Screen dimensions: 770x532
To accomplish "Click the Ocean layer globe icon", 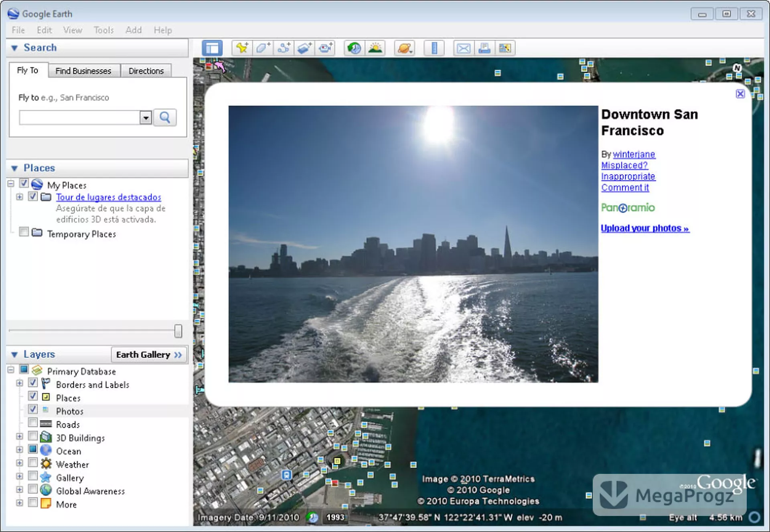I will pyautogui.click(x=46, y=450).
